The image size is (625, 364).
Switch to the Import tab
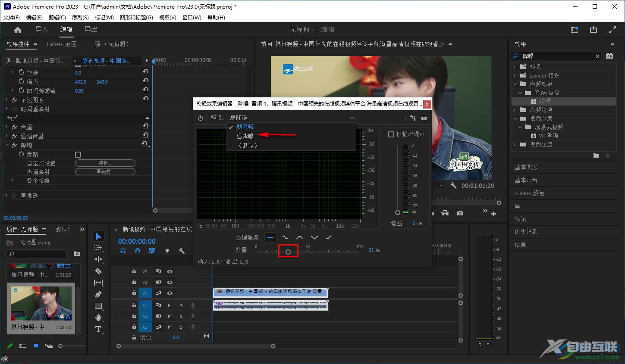pos(42,30)
